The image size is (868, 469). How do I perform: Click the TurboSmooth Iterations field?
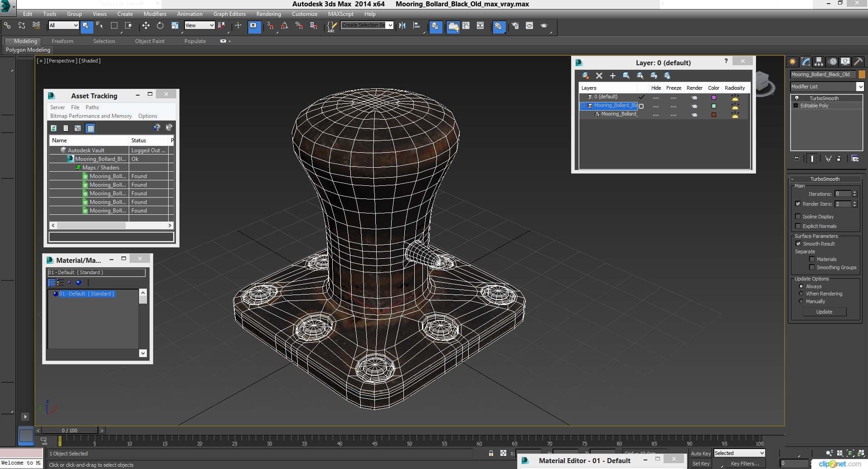pos(843,193)
